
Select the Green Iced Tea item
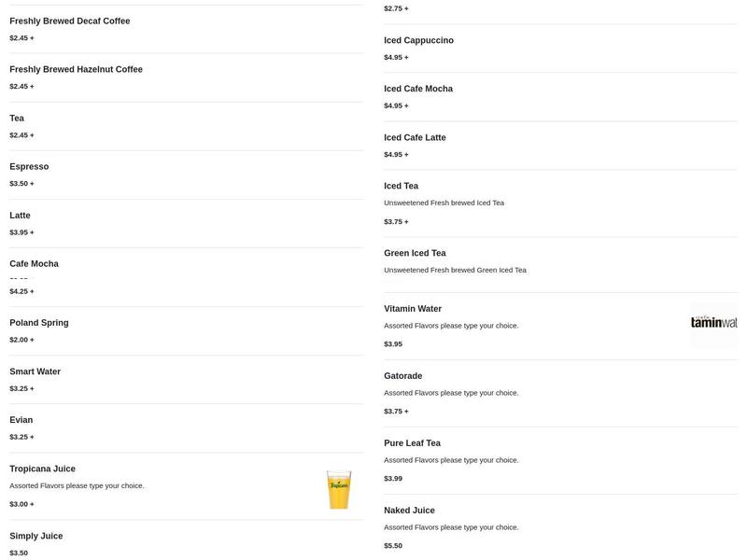pos(415,254)
